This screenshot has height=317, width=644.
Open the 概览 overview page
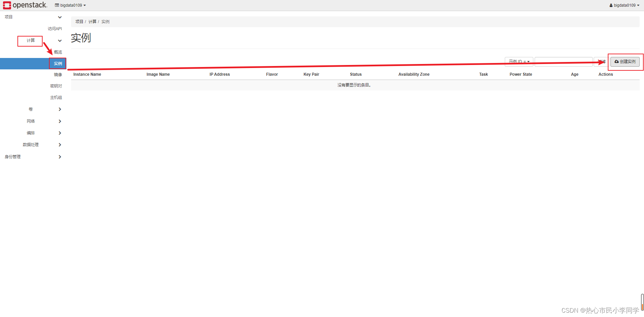click(x=58, y=52)
